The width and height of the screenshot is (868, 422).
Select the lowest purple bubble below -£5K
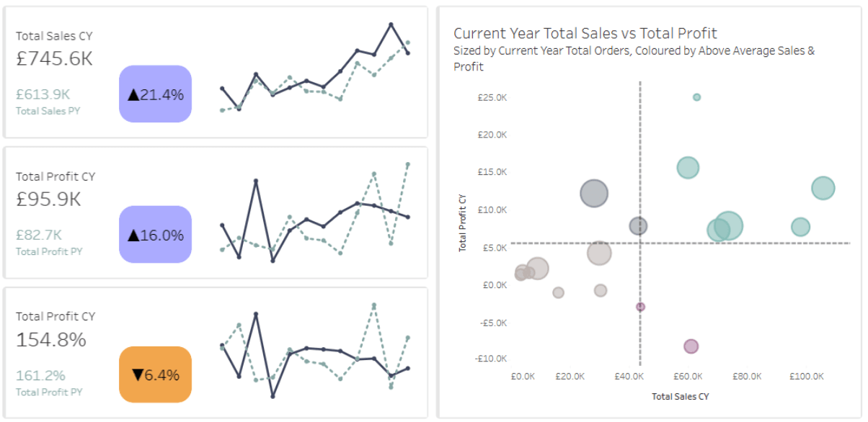pyautogui.click(x=691, y=346)
